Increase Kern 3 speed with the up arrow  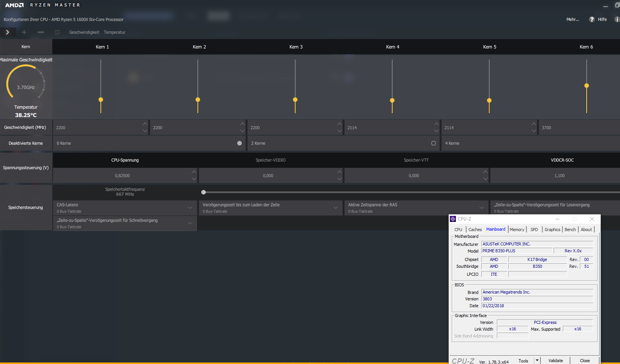click(x=340, y=124)
